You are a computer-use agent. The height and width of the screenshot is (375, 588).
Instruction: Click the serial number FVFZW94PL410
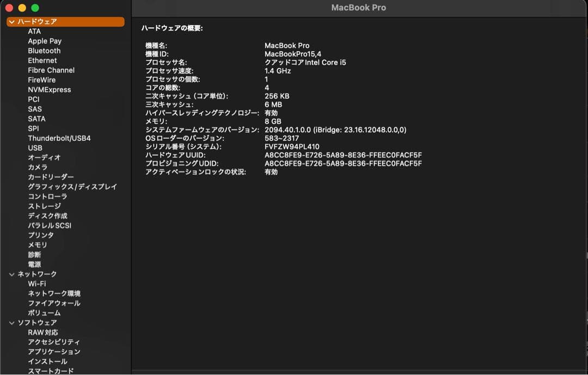pos(292,147)
